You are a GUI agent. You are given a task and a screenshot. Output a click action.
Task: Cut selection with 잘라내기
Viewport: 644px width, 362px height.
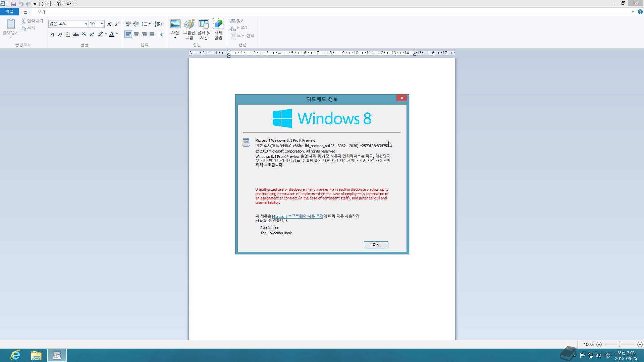[32, 21]
